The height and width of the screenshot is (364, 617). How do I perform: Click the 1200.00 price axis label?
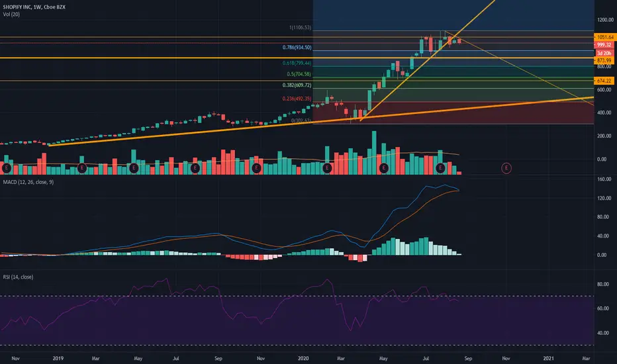(x=605, y=20)
